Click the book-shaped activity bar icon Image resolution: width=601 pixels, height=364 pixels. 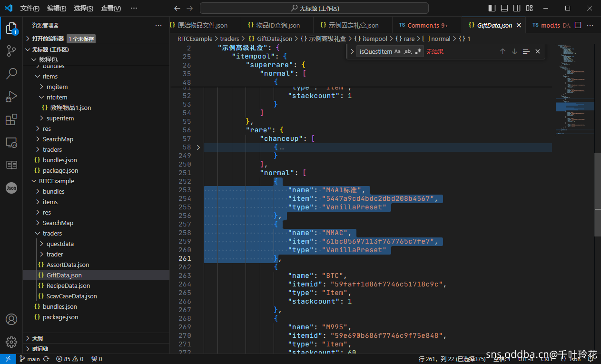[x=11, y=165]
